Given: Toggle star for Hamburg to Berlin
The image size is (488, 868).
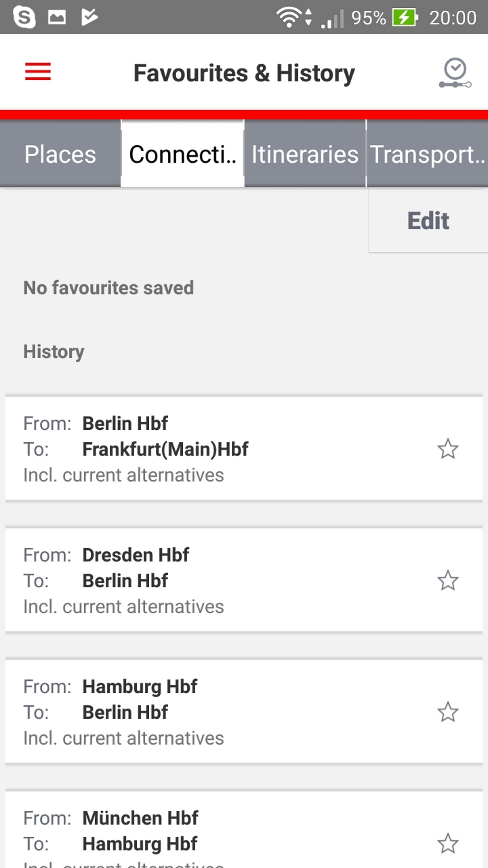Looking at the screenshot, I should click(447, 712).
